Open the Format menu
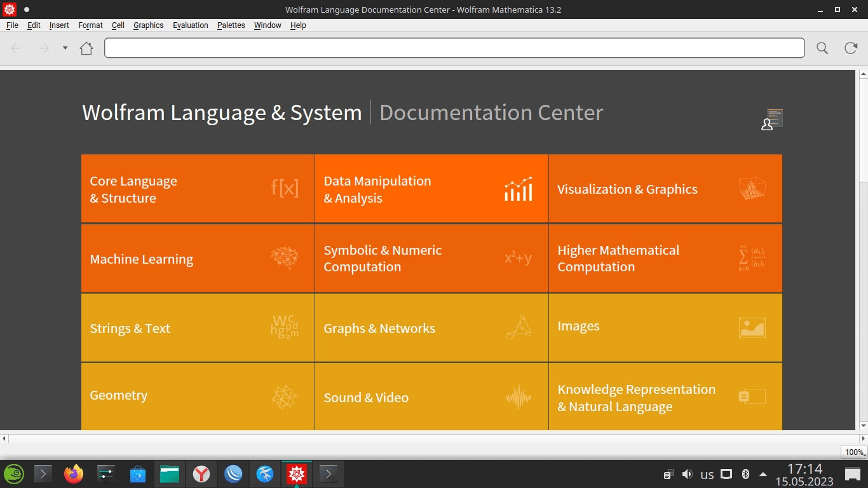Viewport: 868px width, 488px height. point(90,25)
